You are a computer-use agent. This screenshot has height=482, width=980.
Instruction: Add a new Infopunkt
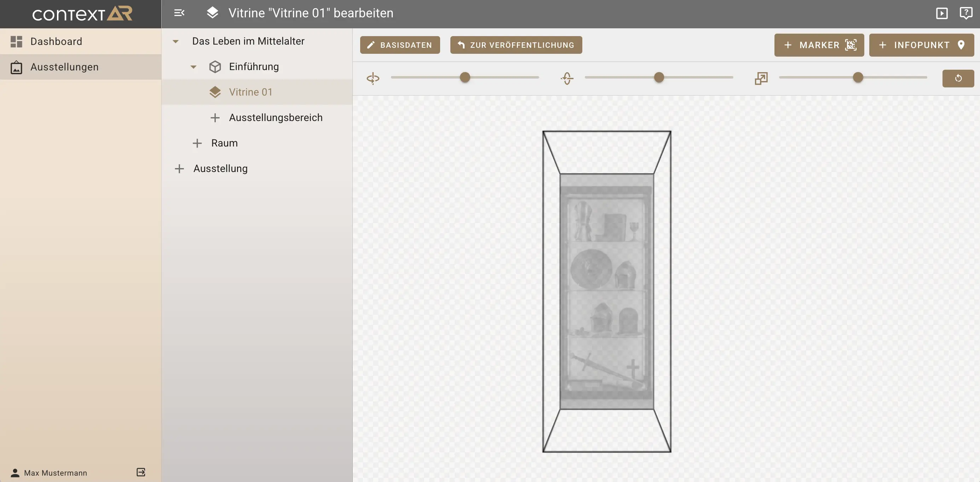921,45
